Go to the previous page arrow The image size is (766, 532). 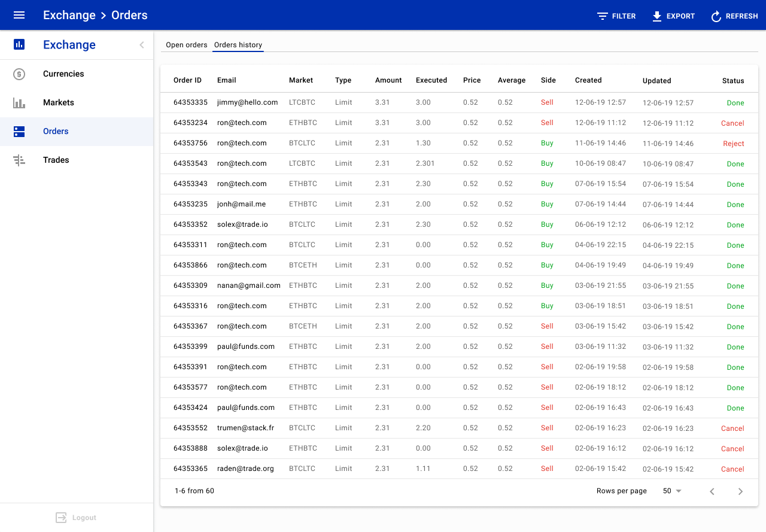[x=712, y=491]
